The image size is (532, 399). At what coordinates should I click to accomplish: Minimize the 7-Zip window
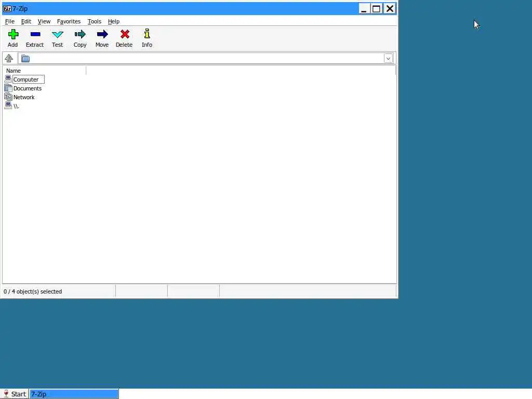(364, 8)
